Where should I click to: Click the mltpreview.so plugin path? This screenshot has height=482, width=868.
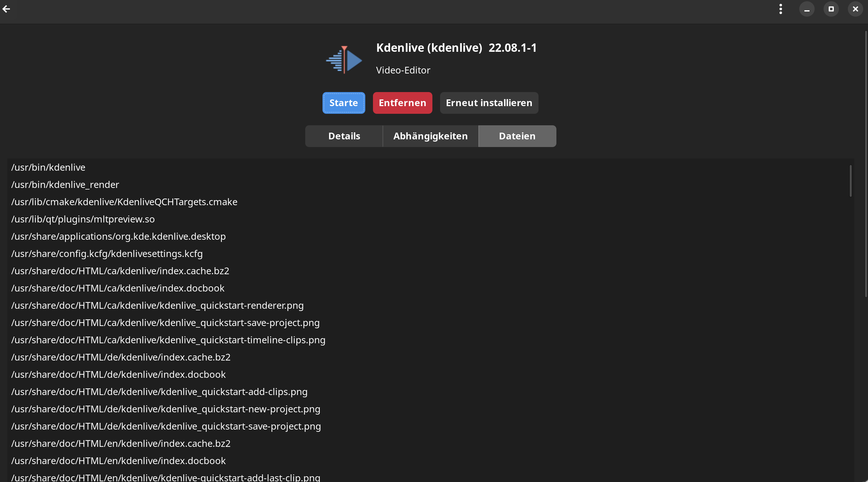83,219
